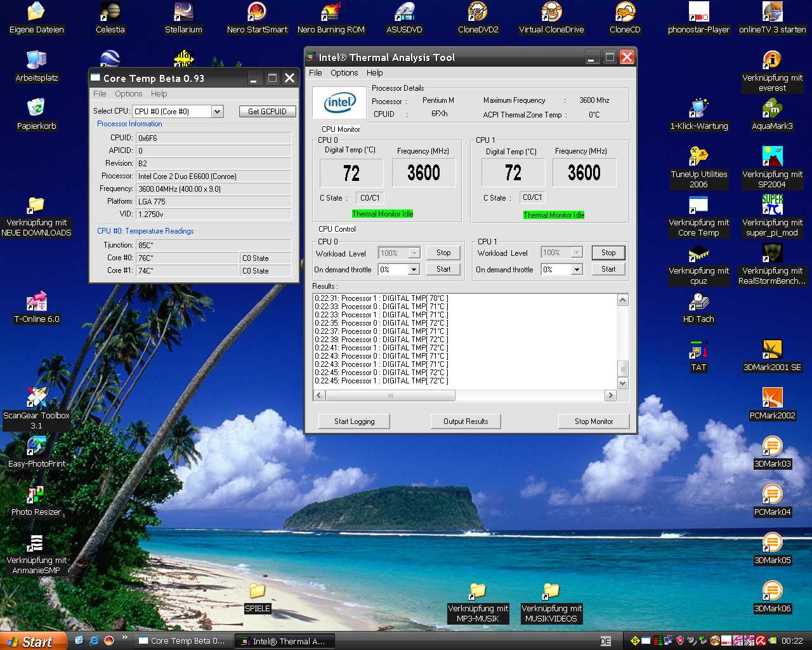Open CloneDVD2 desktop icon

pos(478,18)
